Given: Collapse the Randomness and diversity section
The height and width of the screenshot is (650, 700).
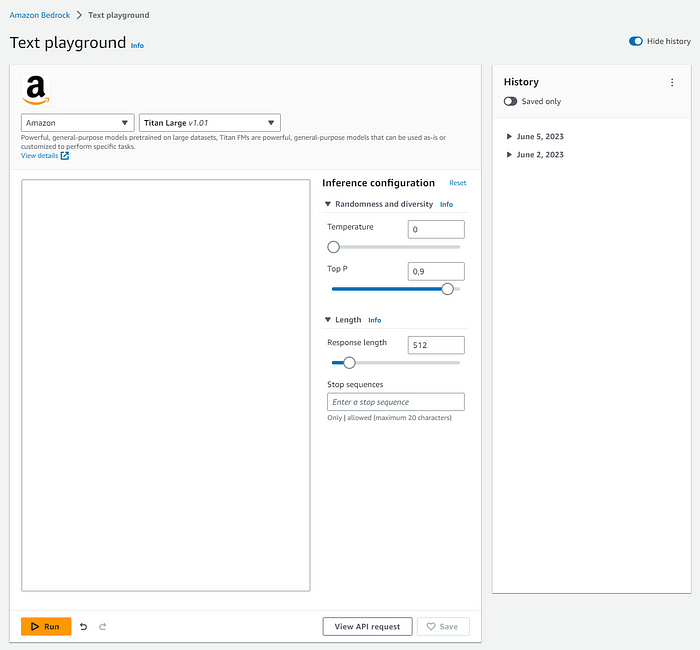Looking at the screenshot, I should click(x=327, y=204).
